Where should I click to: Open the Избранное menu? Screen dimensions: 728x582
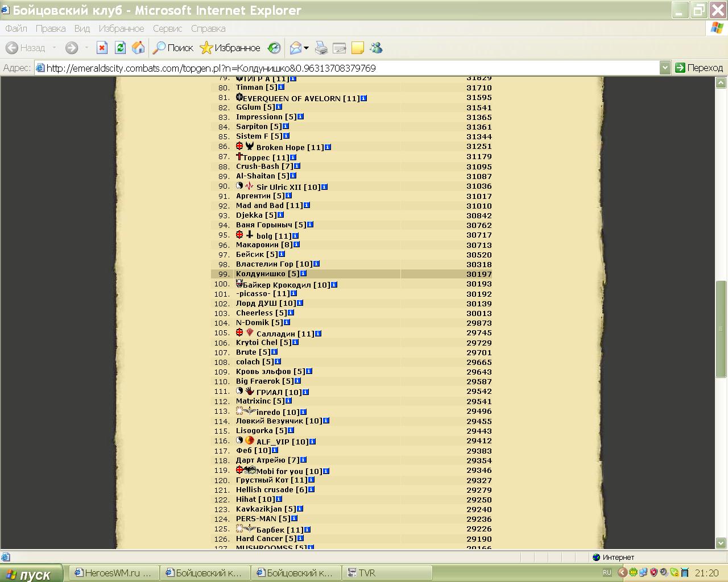[x=121, y=28]
